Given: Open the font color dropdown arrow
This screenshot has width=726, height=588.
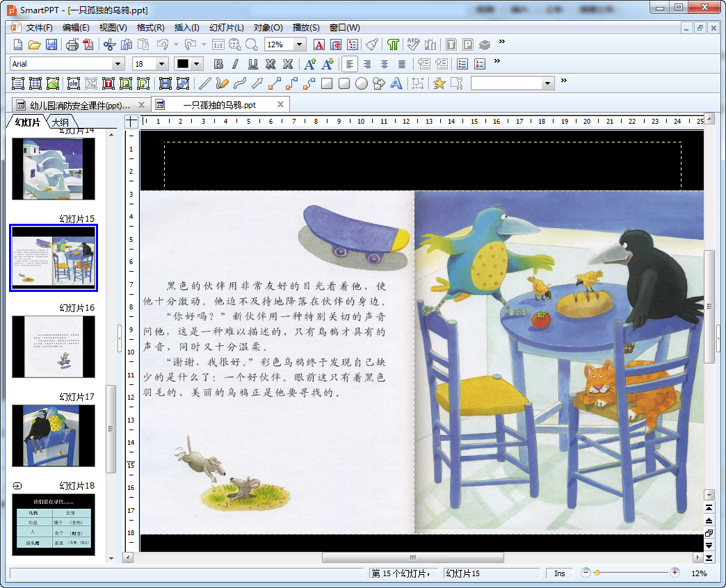Looking at the screenshot, I should click(197, 64).
